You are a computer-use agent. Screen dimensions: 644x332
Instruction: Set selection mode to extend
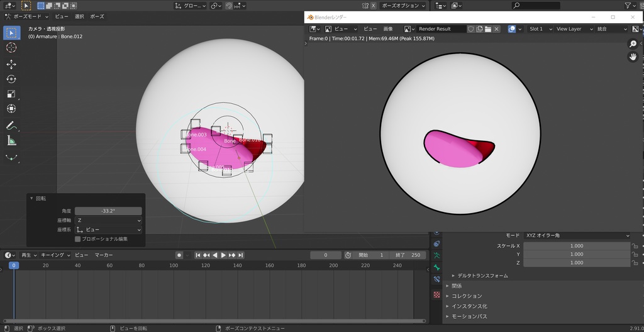coord(49,6)
